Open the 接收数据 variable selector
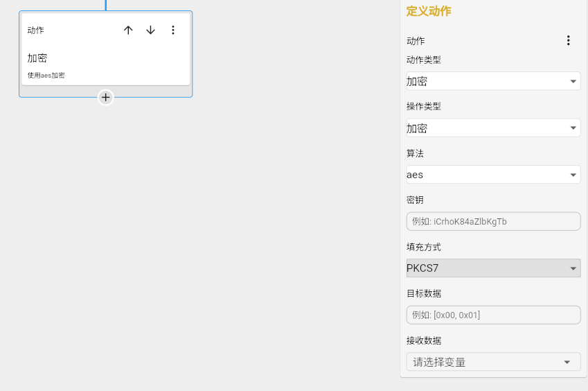588x391 pixels. coord(493,362)
